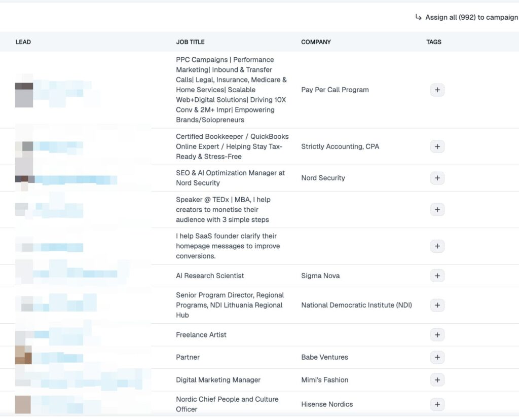The height and width of the screenshot is (420, 519).
Task: Click the Speaker @ TEDx job title
Action: (223, 210)
